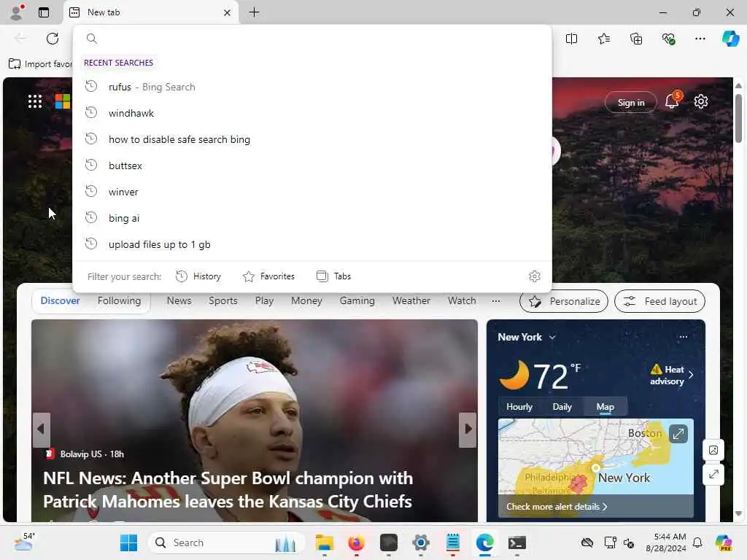
Task: Click the expand background arrows icon
Action: click(x=713, y=474)
